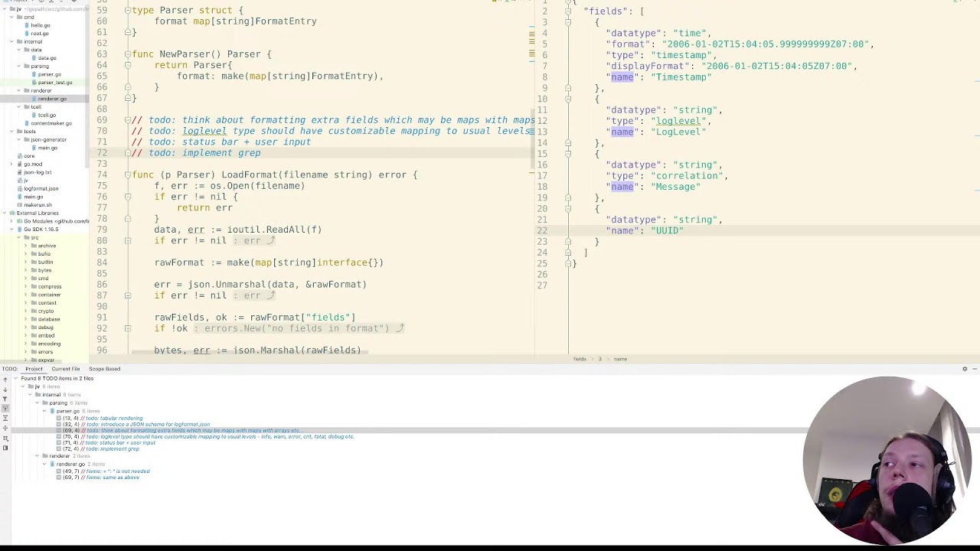
Task: Place cursor after "UUID" value on line 22
Action: pos(684,230)
